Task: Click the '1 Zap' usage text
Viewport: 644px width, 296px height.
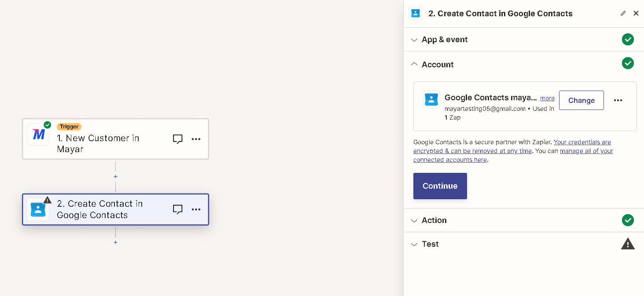Action: tap(453, 117)
